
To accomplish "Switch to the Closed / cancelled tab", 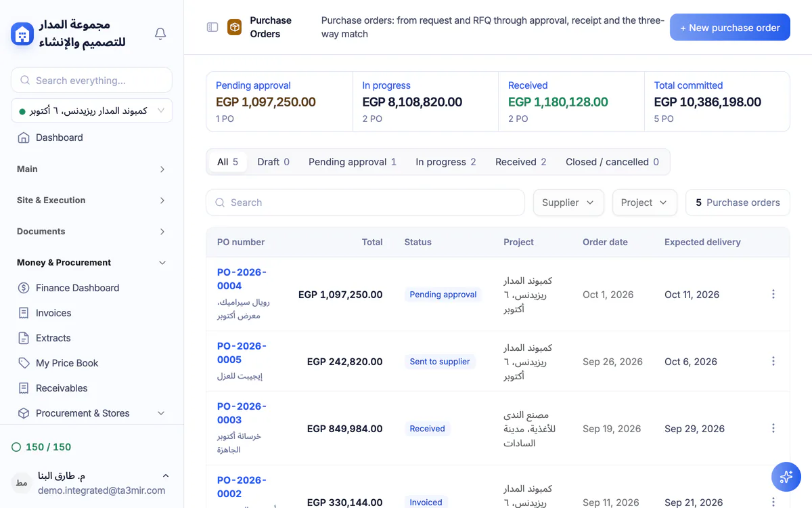I will pyautogui.click(x=612, y=162).
